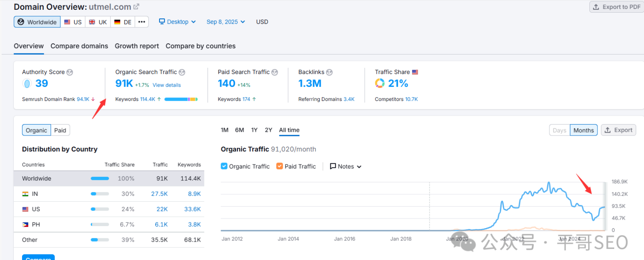
Task: Switch the chart to Days view
Action: [559, 130]
